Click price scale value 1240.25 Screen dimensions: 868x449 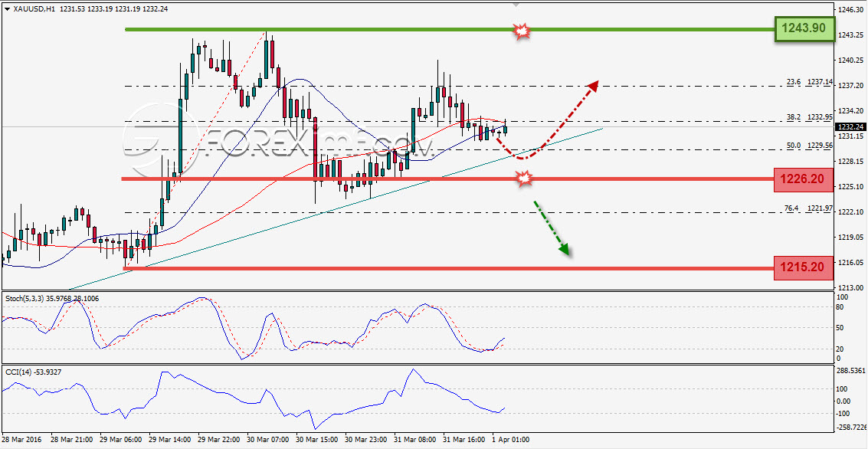[850, 61]
